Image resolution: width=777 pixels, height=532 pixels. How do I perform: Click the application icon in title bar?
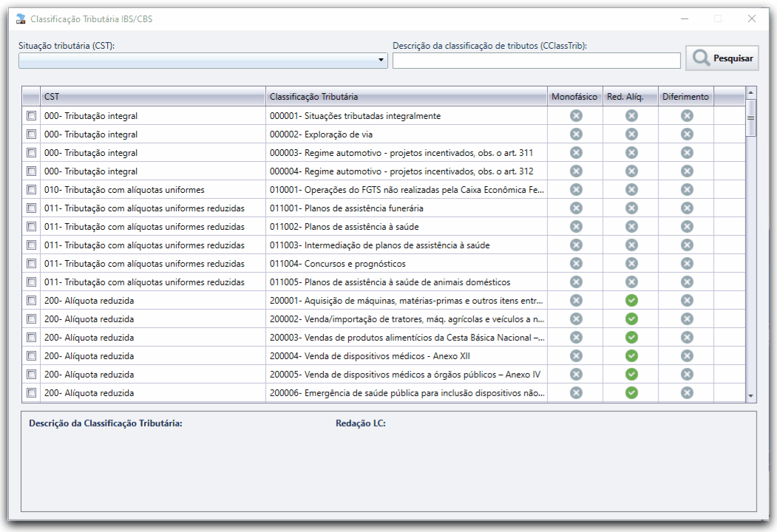(21, 18)
